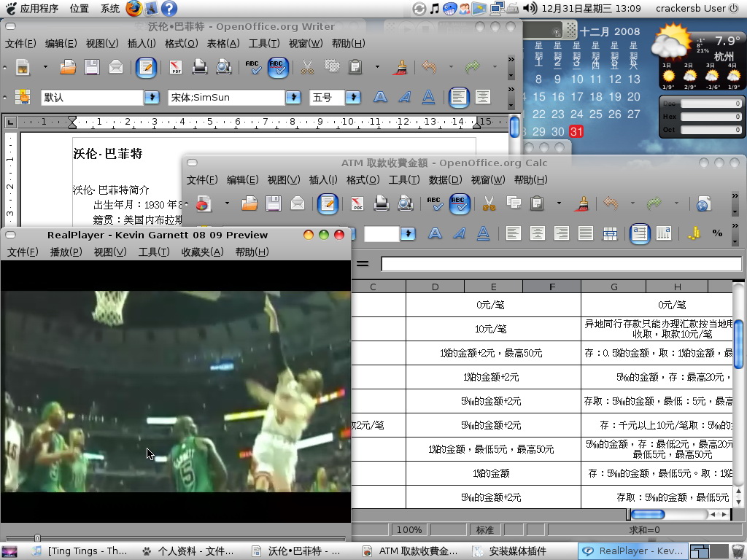Open font name dropdown for 宋体;SimSun
Image resolution: width=747 pixels, height=560 pixels.
293,97
